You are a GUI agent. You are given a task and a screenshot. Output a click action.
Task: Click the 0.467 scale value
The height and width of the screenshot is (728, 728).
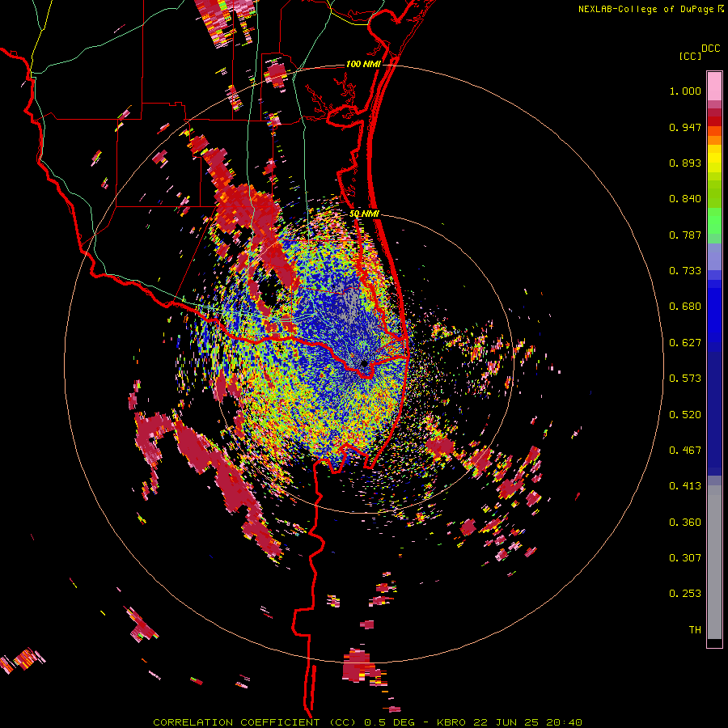685,451
